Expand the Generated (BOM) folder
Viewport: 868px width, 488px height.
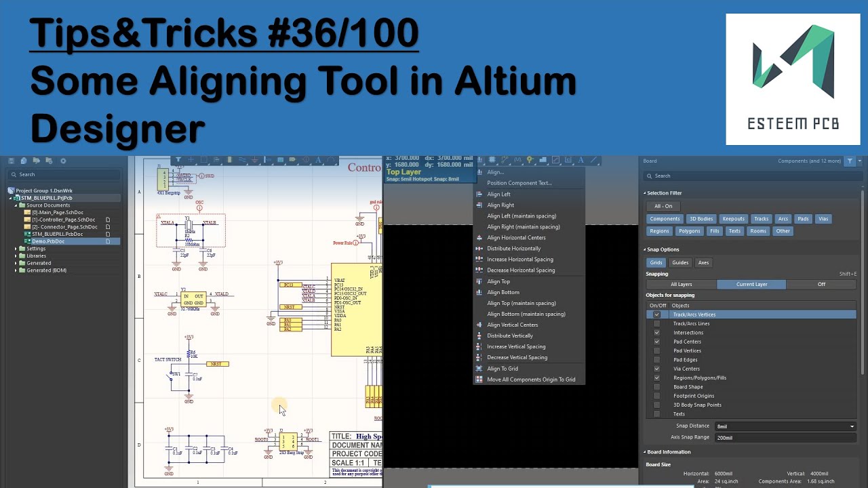coord(16,270)
